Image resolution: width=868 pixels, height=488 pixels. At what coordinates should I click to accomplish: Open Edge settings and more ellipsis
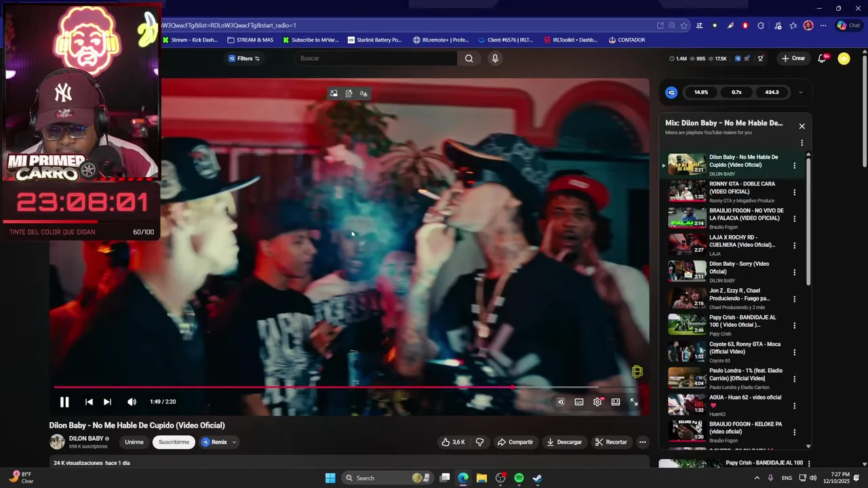pyautogui.click(x=823, y=26)
